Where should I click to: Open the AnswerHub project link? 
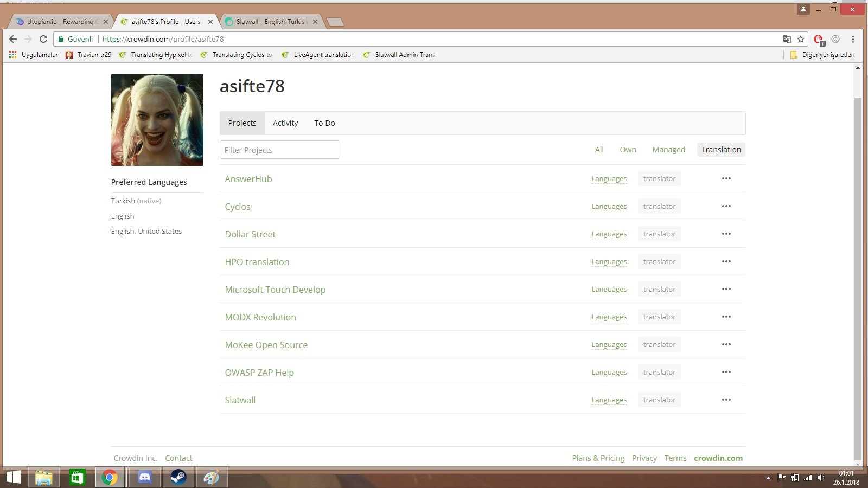pos(248,179)
